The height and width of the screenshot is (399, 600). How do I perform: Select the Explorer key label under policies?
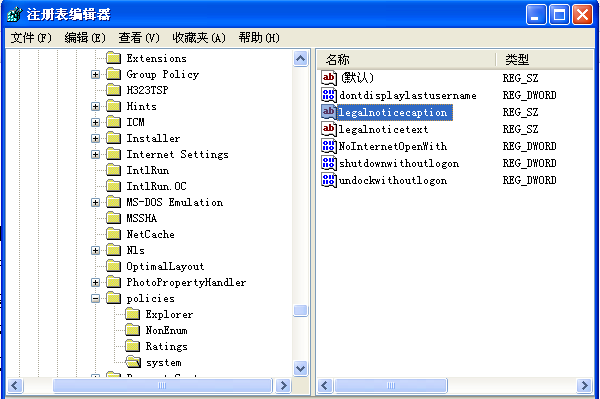[169, 314]
